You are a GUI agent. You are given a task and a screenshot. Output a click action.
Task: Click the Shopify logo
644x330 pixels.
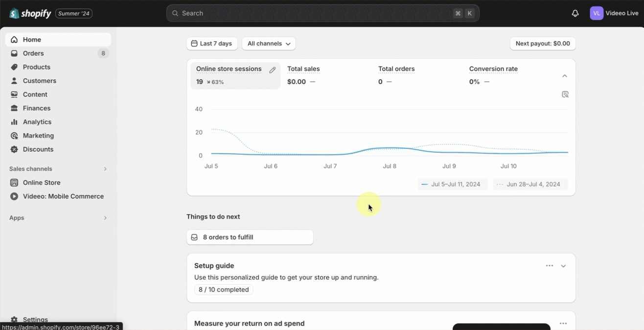pyautogui.click(x=30, y=13)
